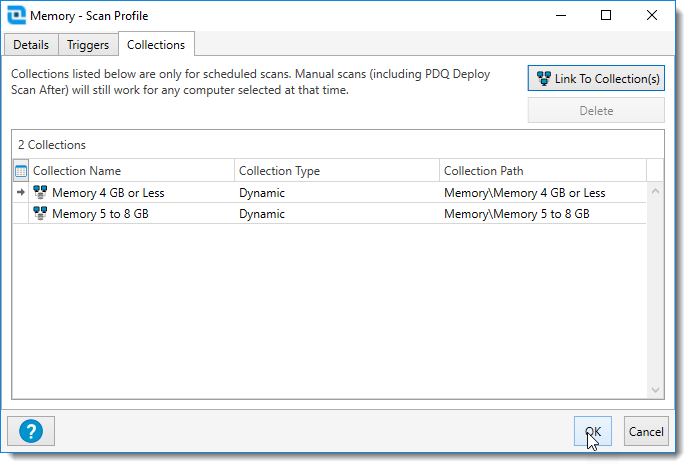691x468 pixels.
Task: Open the Triggers tab
Action: click(x=87, y=45)
